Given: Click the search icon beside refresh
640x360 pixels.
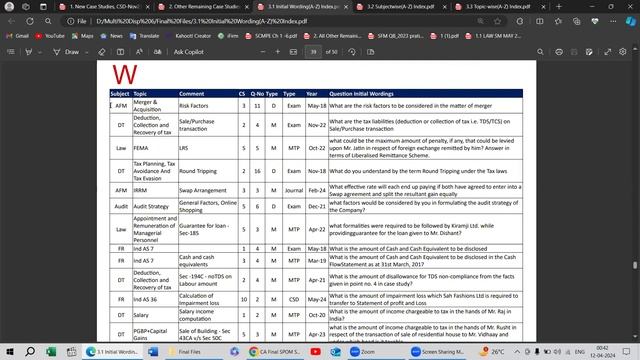Looking at the screenshot, I should click(48, 21).
